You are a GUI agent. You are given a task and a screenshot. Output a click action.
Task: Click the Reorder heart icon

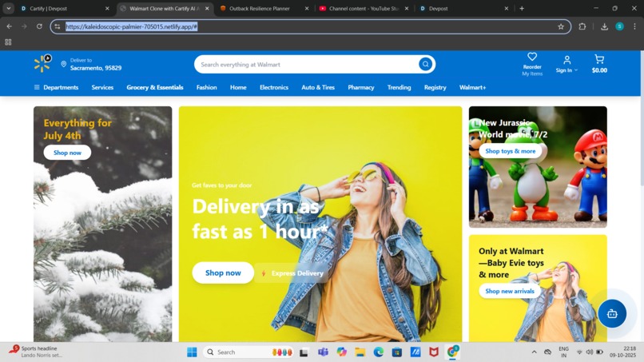(532, 57)
